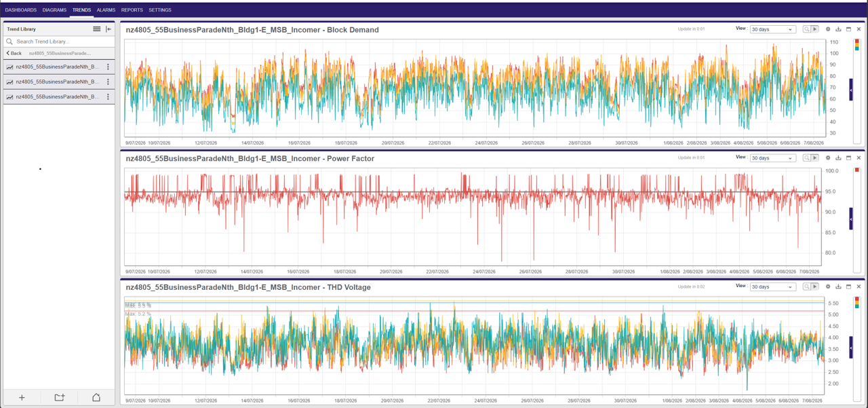The width and height of the screenshot is (868, 408).
Task: Go Back in the Trend Library
Action: point(14,53)
